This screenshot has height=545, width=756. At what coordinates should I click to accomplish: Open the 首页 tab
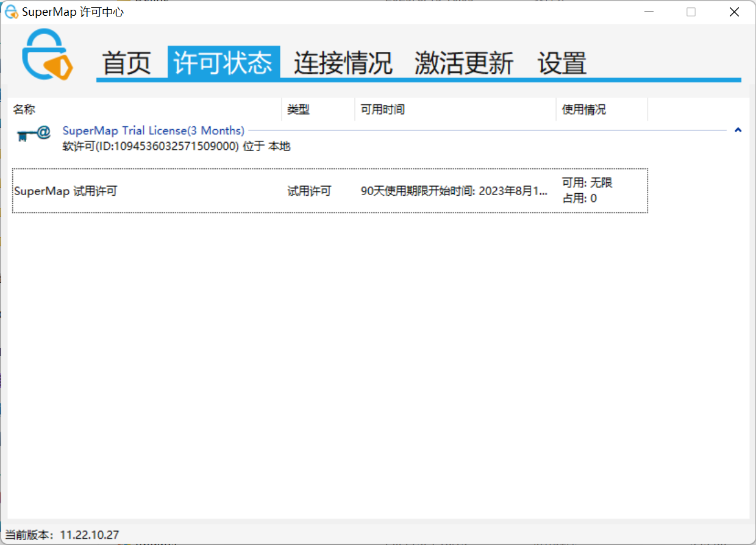pos(126,63)
